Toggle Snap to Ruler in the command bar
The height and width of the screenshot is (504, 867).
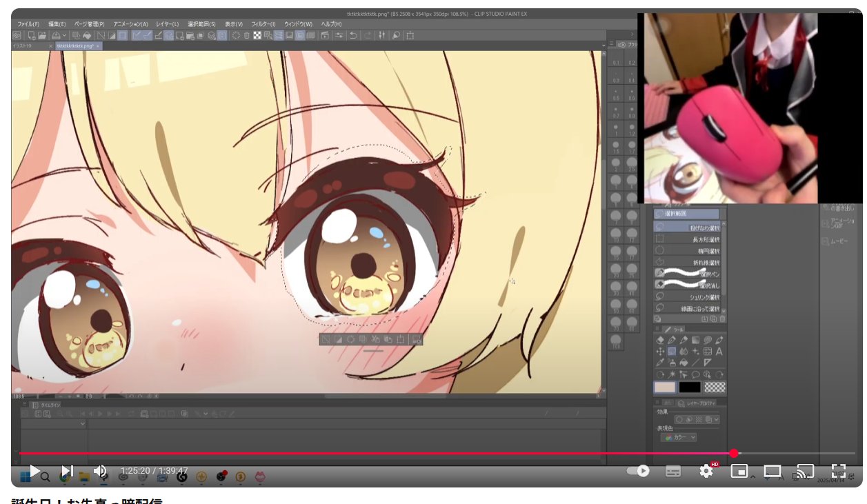[x=136, y=35]
